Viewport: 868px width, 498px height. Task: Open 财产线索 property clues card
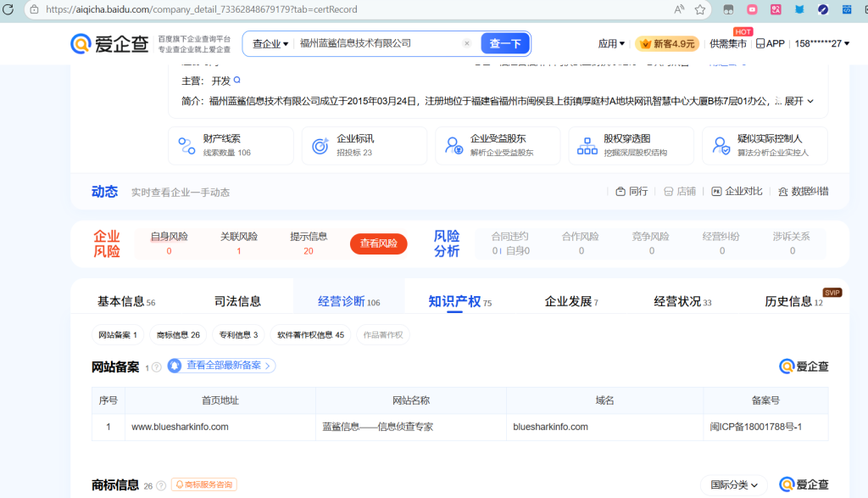click(231, 145)
